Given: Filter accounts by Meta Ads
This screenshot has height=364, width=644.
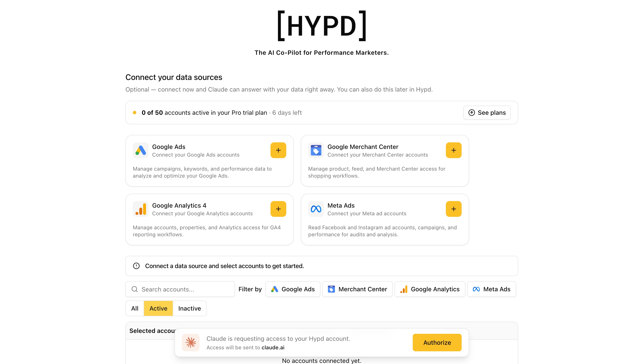Looking at the screenshot, I should coord(491,289).
